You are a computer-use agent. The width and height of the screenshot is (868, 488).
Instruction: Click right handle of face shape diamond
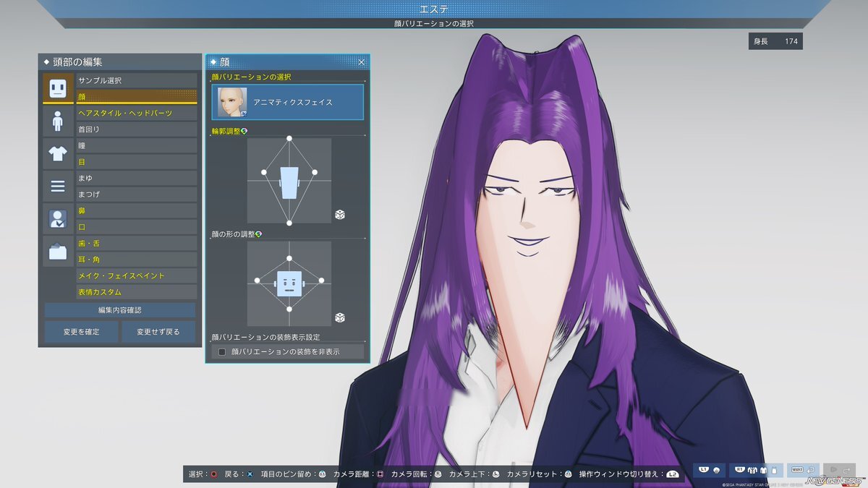click(x=321, y=281)
